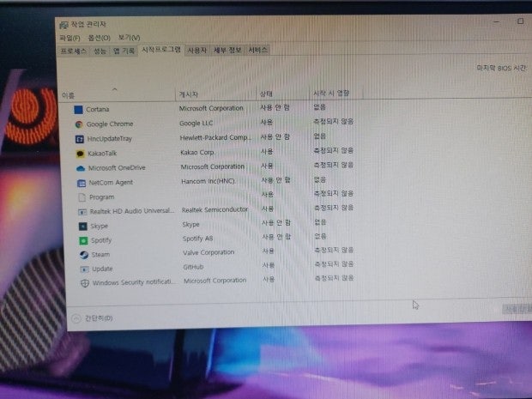The height and width of the screenshot is (399, 532).
Task: Select the Update row name
Action: click(x=102, y=269)
